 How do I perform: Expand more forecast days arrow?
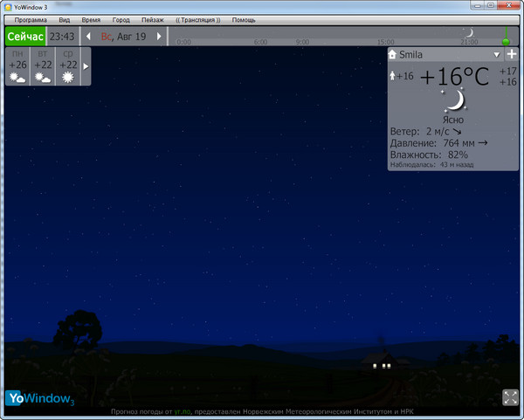(86, 66)
